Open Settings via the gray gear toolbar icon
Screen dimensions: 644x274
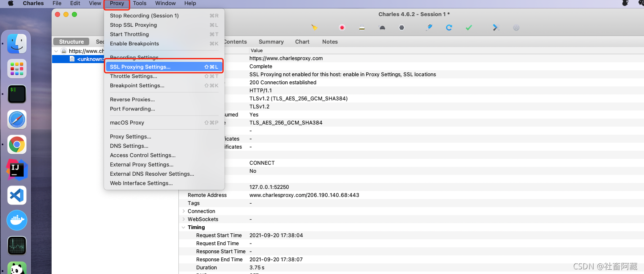point(516,28)
